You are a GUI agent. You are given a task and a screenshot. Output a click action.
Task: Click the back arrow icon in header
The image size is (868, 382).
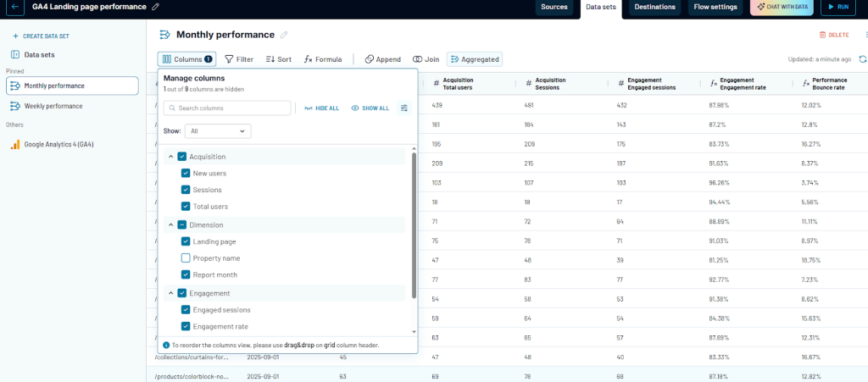click(14, 7)
